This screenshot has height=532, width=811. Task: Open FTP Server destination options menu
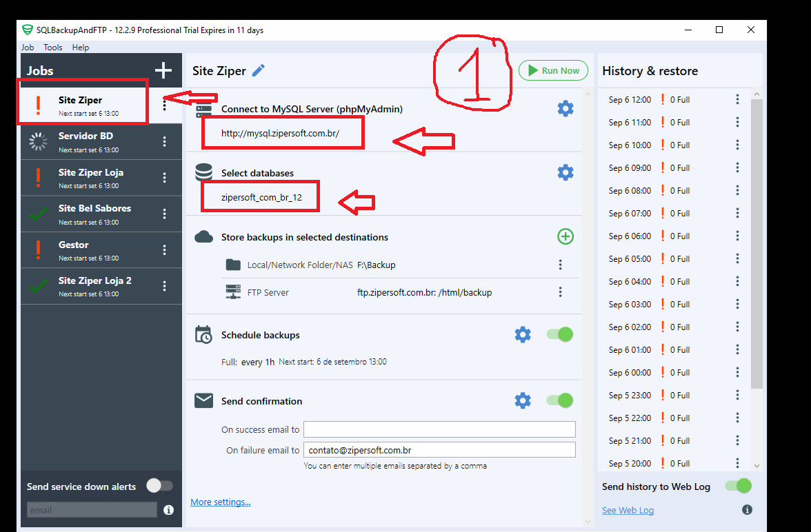coord(560,292)
